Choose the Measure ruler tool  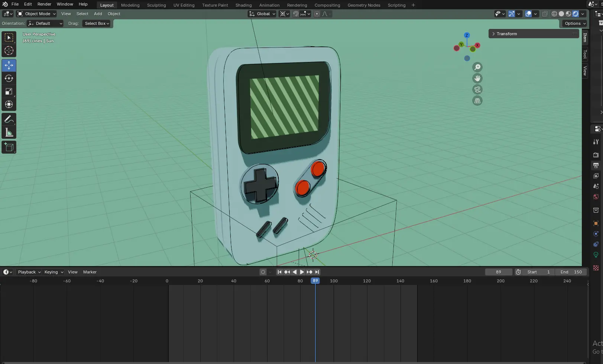(x=9, y=132)
